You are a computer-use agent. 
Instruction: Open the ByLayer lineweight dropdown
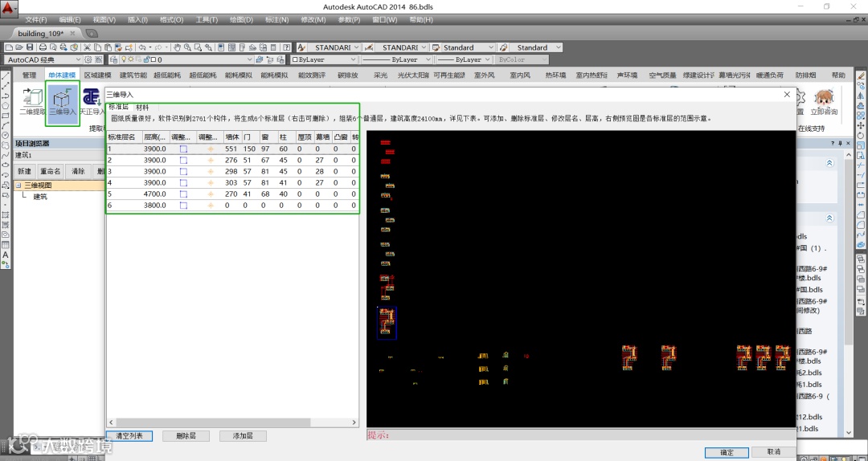tap(487, 59)
